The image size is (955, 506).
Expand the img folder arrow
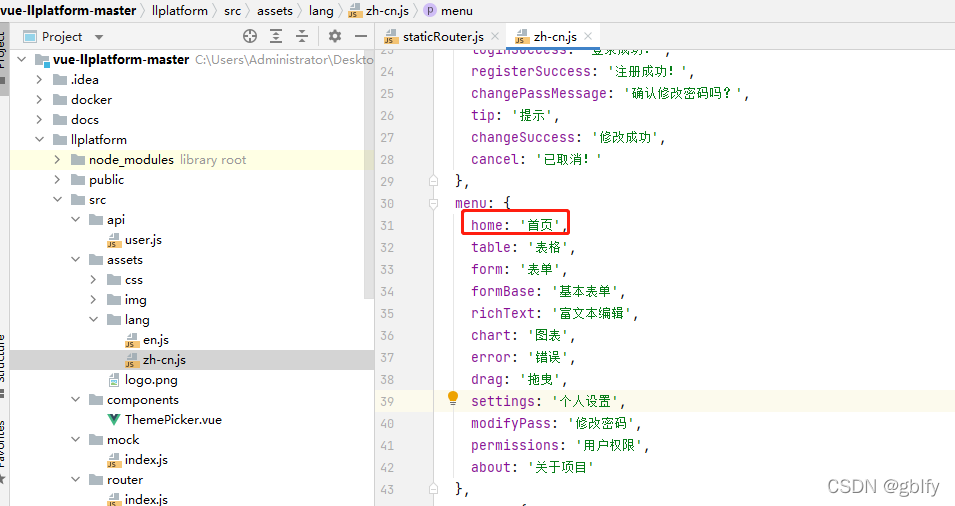pos(93,300)
